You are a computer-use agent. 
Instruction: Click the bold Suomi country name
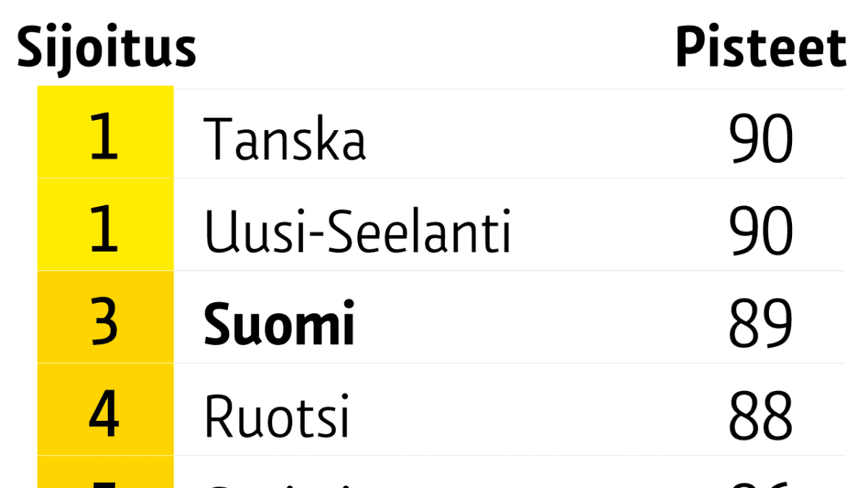pyautogui.click(x=279, y=325)
